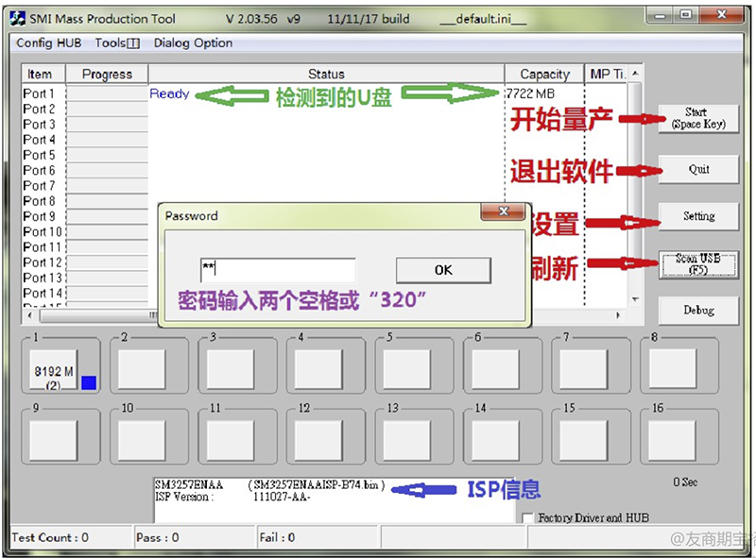Click the Status column header
756x558 pixels.
click(x=326, y=74)
